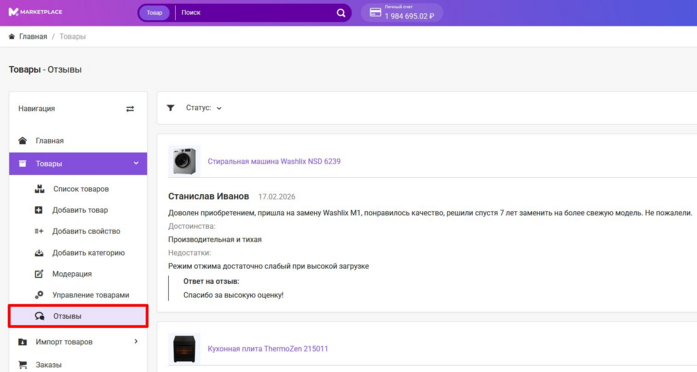Click the Список товаров boxes icon
The width and height of the screenshot is (697, 372).
(x=40, y=189)
